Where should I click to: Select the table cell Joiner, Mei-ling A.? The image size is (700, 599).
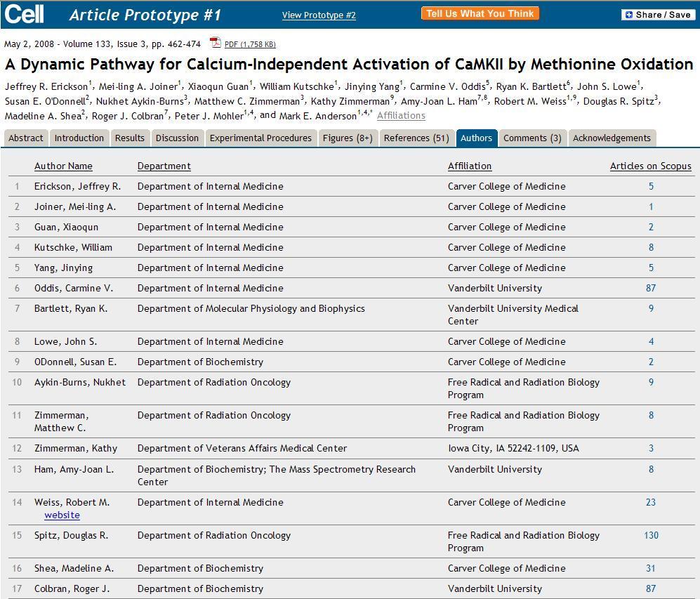pos(75,206)
